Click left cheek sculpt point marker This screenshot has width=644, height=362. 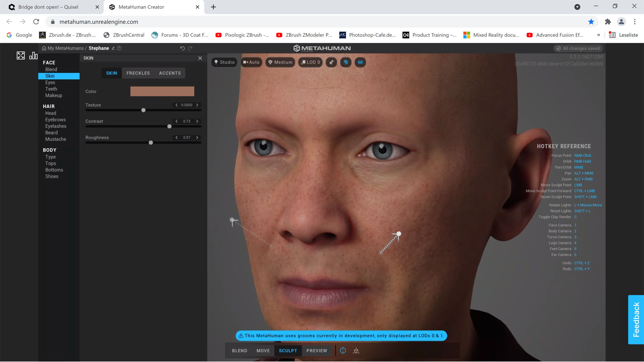pos(399,234)
